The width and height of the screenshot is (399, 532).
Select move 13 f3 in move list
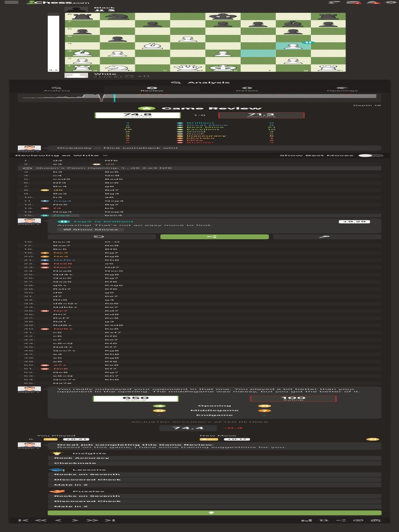click(57, 208)
